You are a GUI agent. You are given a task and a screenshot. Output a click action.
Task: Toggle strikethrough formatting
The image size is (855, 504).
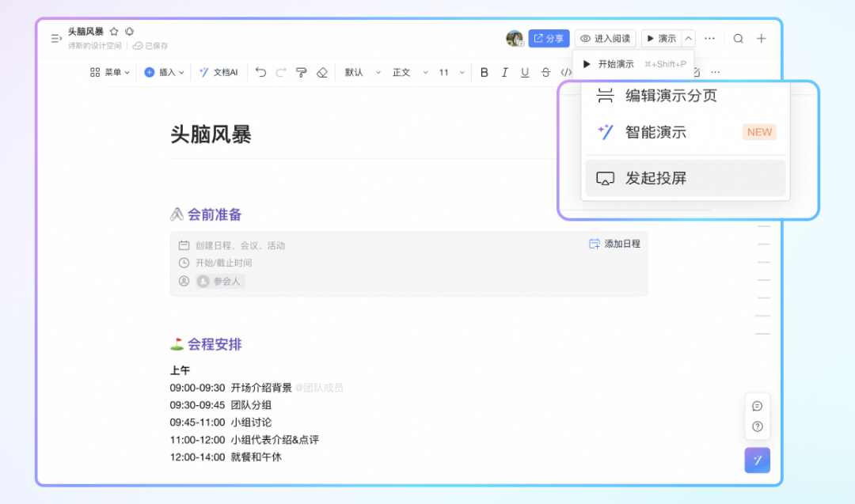[x=545, y=72]
